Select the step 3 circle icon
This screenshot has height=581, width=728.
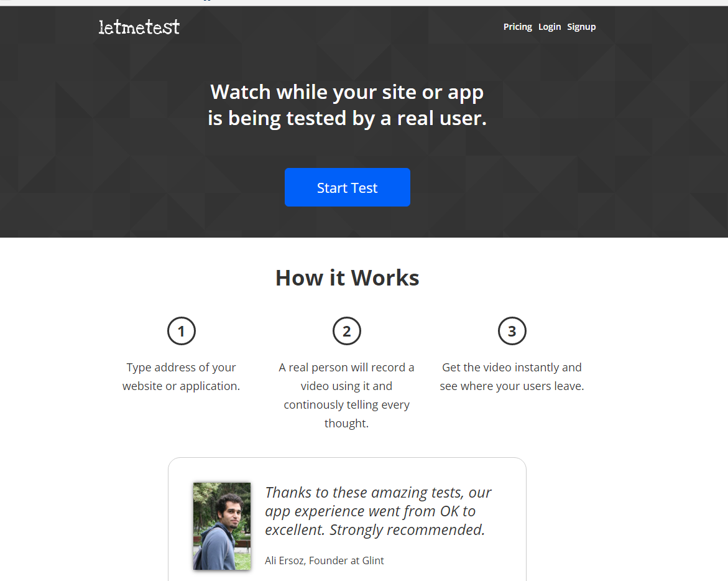tap(512, 331)
